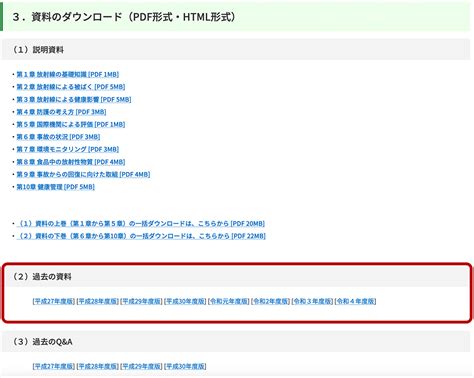
Task: Open 平成27年度版 under 過去のQ&A
Action: click(x=54, y=366)
